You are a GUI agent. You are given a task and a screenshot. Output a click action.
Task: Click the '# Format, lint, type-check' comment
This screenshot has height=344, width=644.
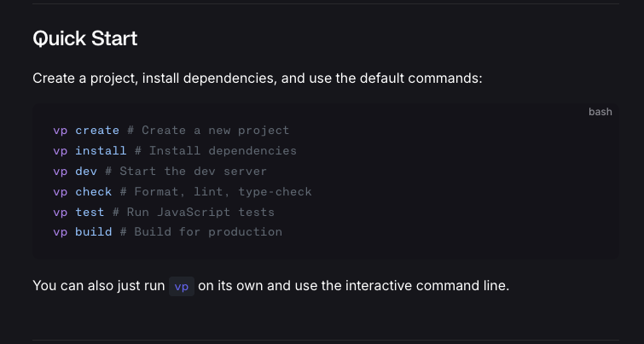pos(216,192)
